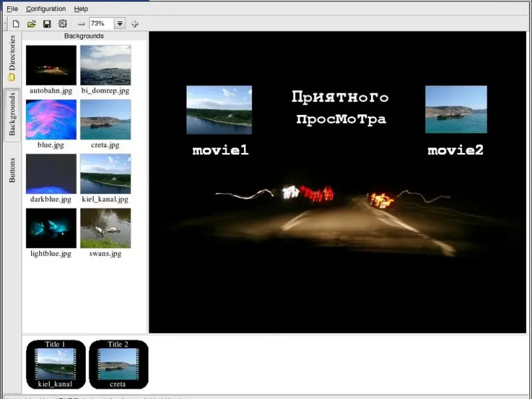Select the kiel_kanal.jpg background thumbnail
Viewport: 532px width, 399px height.
106,174
